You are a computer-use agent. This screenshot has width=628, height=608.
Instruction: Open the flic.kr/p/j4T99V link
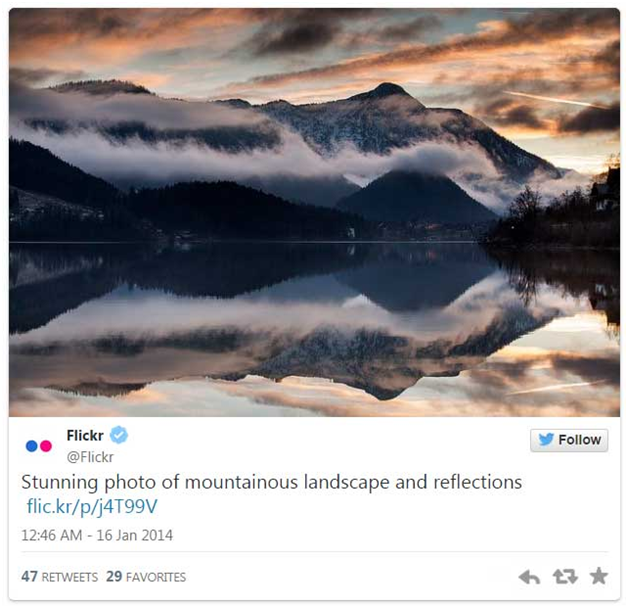pyautogui.click(x=92, y=507)
